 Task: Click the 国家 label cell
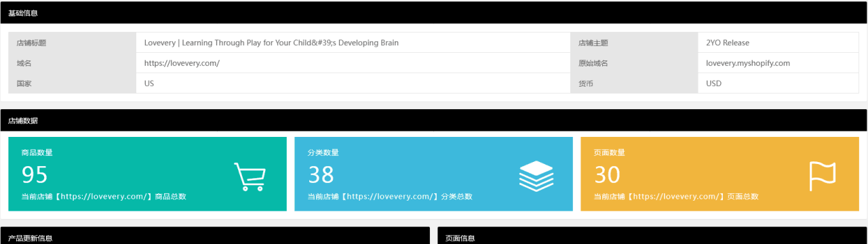72,83
